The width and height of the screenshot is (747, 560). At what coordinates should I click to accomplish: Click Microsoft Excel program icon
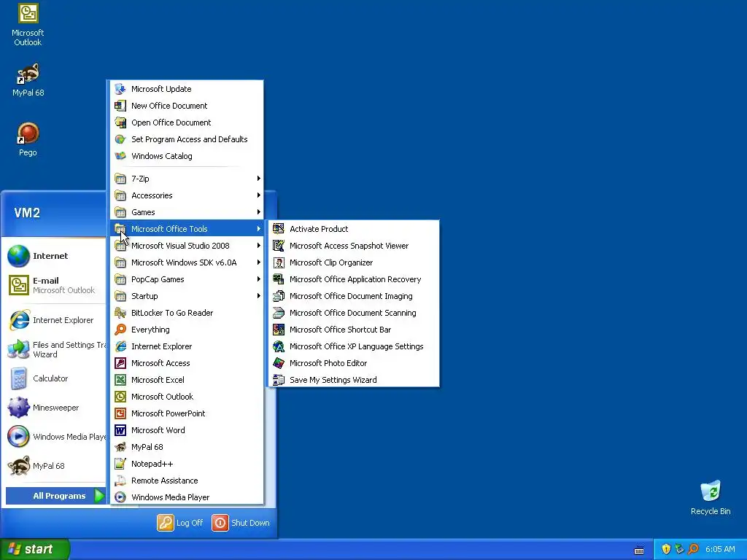click(x=120, y=380)
